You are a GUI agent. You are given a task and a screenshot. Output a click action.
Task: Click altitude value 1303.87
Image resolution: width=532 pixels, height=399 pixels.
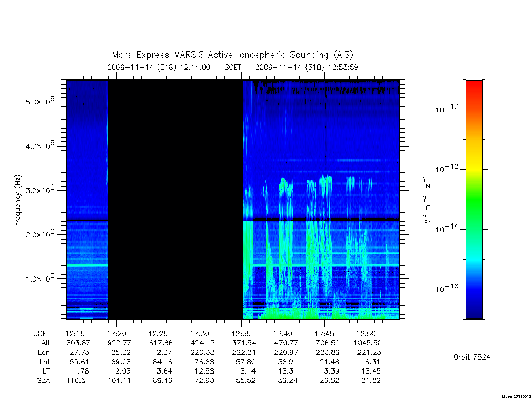tap(76, 343)
